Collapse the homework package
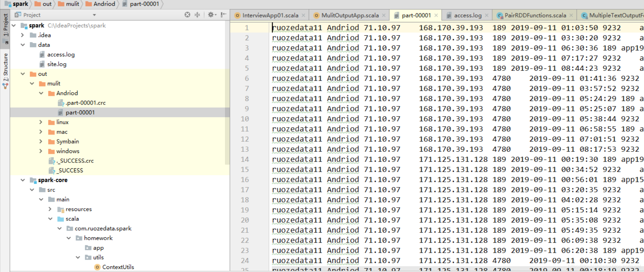 click(x=69, y=238)
